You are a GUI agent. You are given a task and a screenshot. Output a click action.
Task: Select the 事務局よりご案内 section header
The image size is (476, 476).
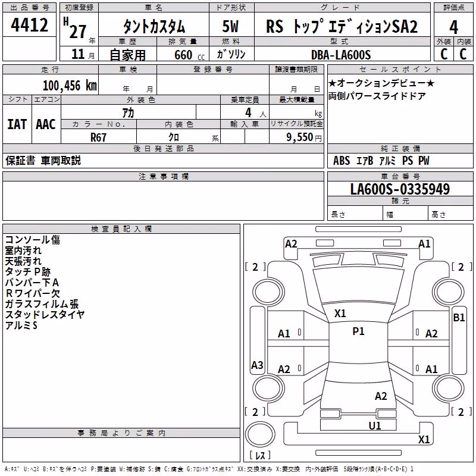click(121, 433)
